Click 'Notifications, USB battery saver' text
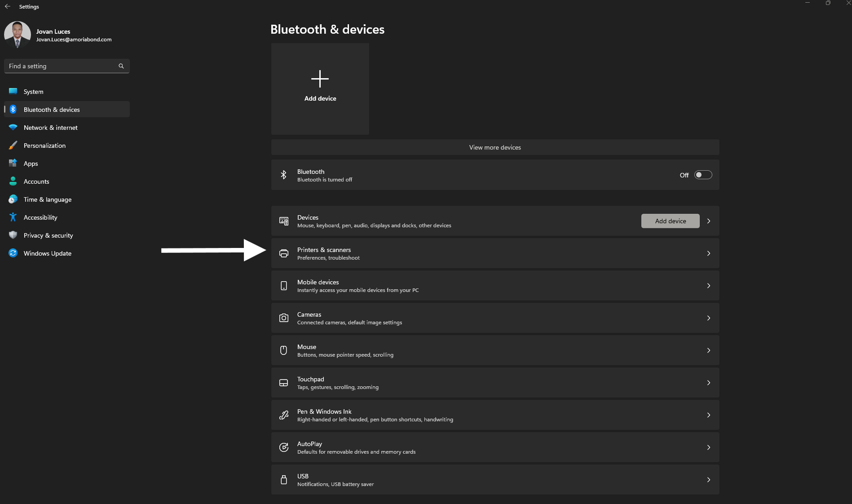This screenshot has height=504, width=852. (336, 484)
